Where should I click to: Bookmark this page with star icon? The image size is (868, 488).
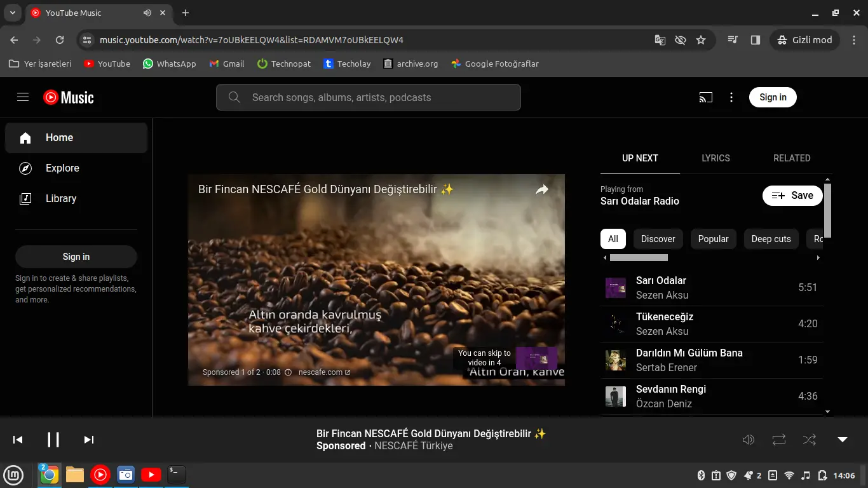(x=701, y=40)
